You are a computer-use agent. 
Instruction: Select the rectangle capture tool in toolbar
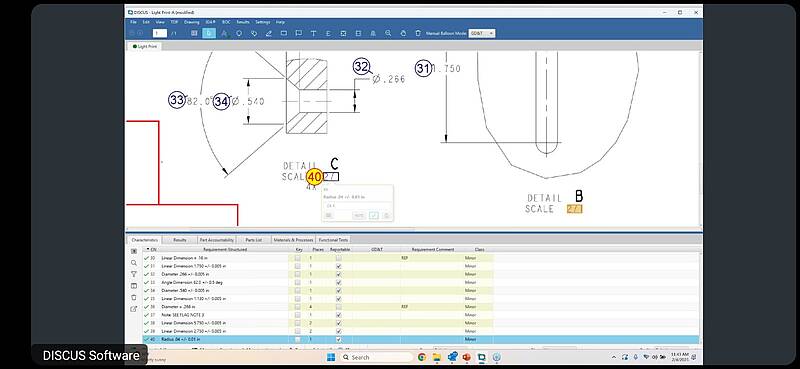(x=284, y=33)
